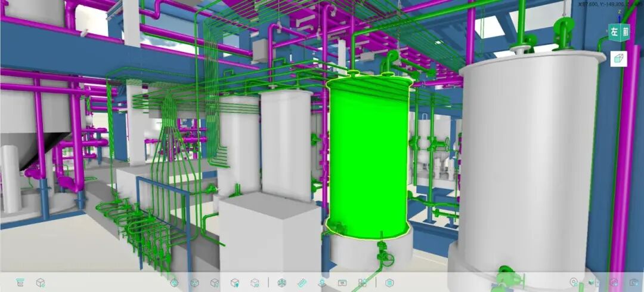Viewport: 644px width, 292px height.
Task: Click the cube with location pin icon
Action: pyautogui.click(x=235, y=282)
